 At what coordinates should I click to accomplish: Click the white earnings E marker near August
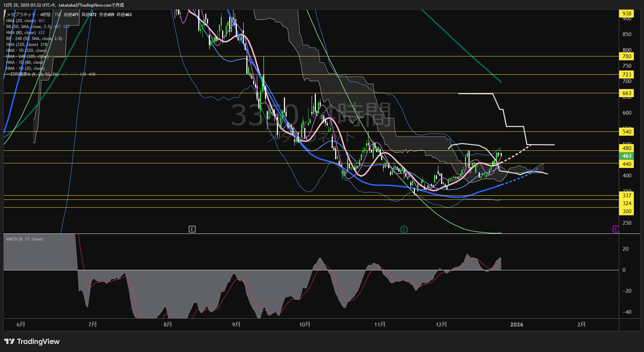click(x=192, y=229)
